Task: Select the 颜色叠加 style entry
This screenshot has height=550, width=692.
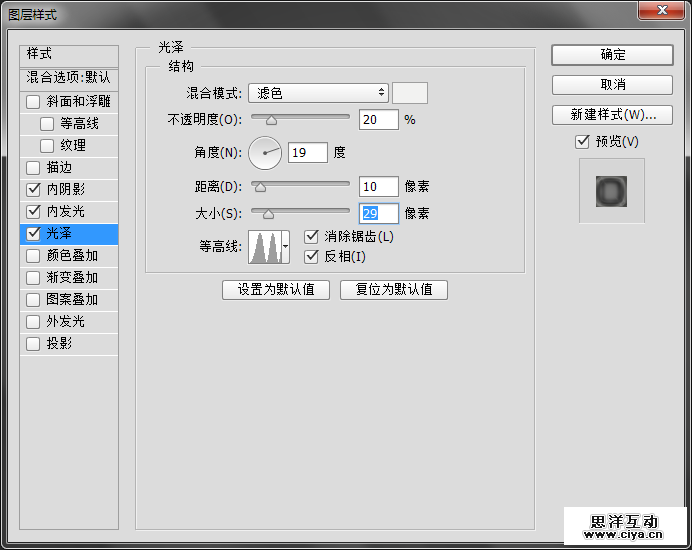Action: point(72,256)
